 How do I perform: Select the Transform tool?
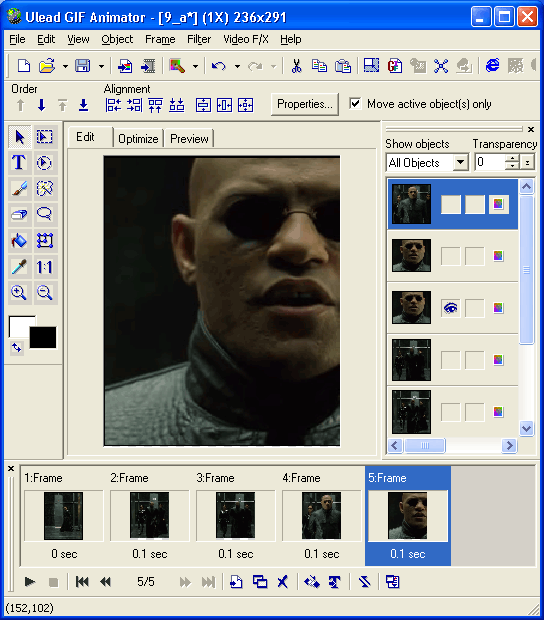point(45,240)
